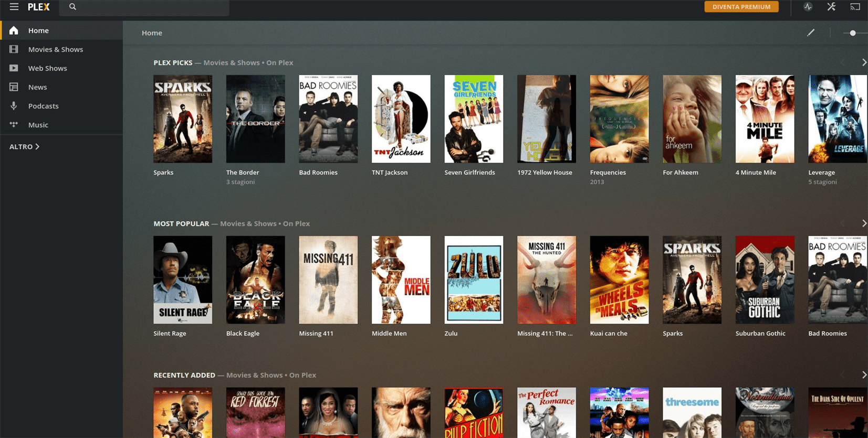Go to Movies & Shows section
The image size is (868, 438).
click(55, 49)
